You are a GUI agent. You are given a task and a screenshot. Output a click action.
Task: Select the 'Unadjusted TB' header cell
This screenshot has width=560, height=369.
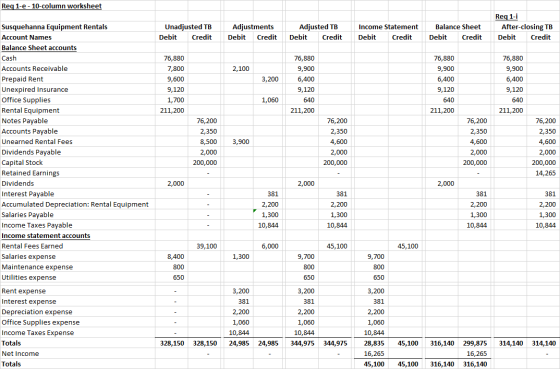188,27
